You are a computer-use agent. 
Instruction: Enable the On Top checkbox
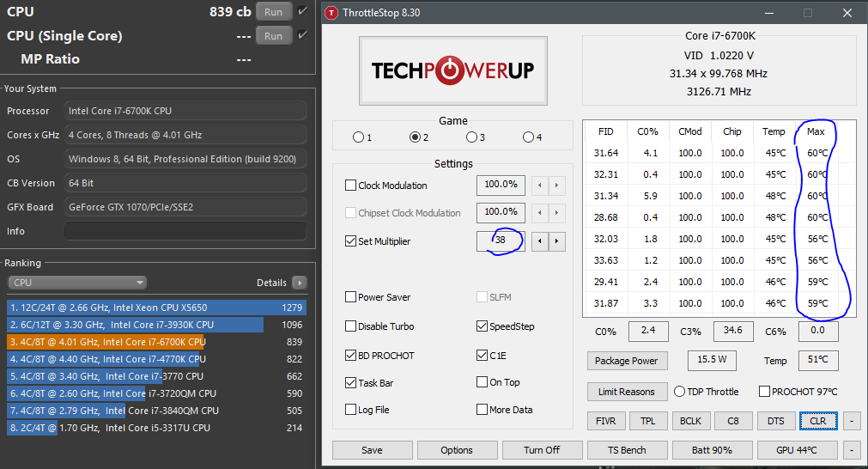point(483,382)
